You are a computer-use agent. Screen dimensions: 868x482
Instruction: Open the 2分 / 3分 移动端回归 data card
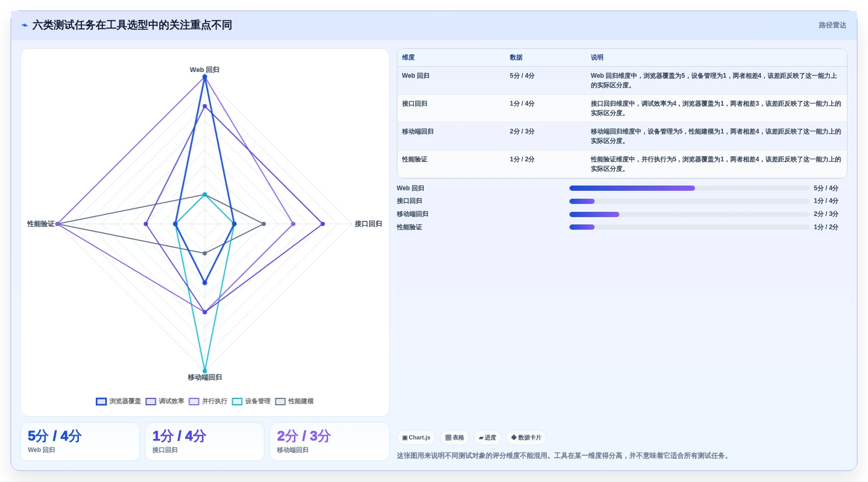[x=329, y=442]
